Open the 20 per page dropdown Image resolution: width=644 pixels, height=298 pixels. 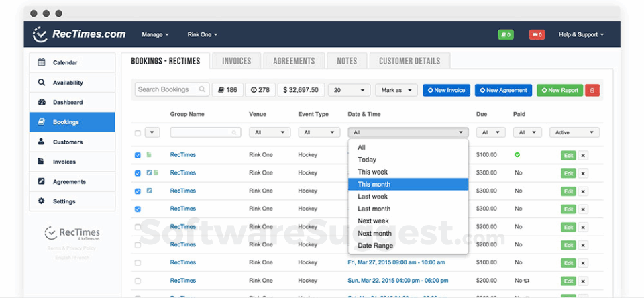[x=349, y=90]
